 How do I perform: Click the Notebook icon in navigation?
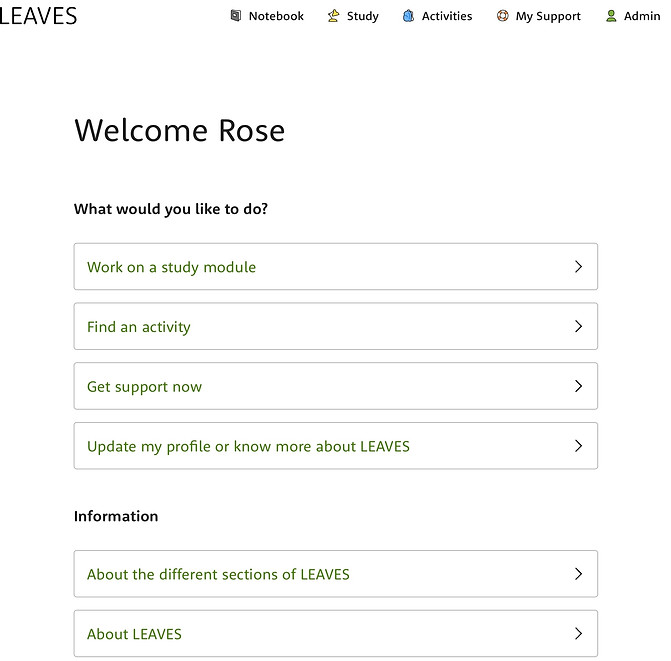pos(235,16)
